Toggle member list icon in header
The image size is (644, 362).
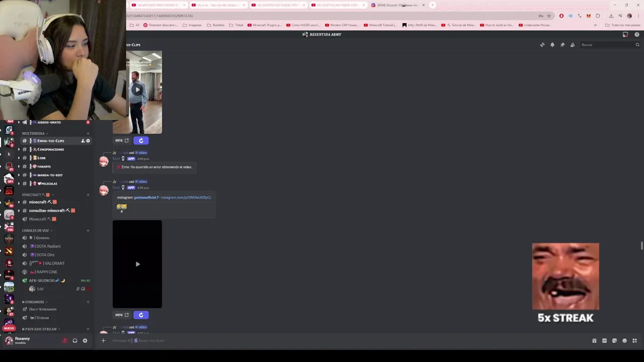[573, 45]
